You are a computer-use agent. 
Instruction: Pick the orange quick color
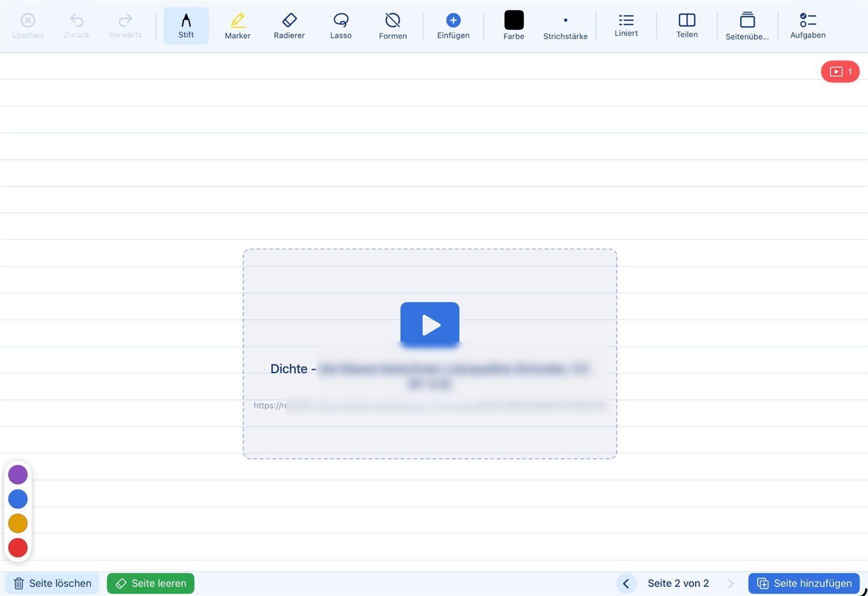pyautogui.click(x=18, y=523)
